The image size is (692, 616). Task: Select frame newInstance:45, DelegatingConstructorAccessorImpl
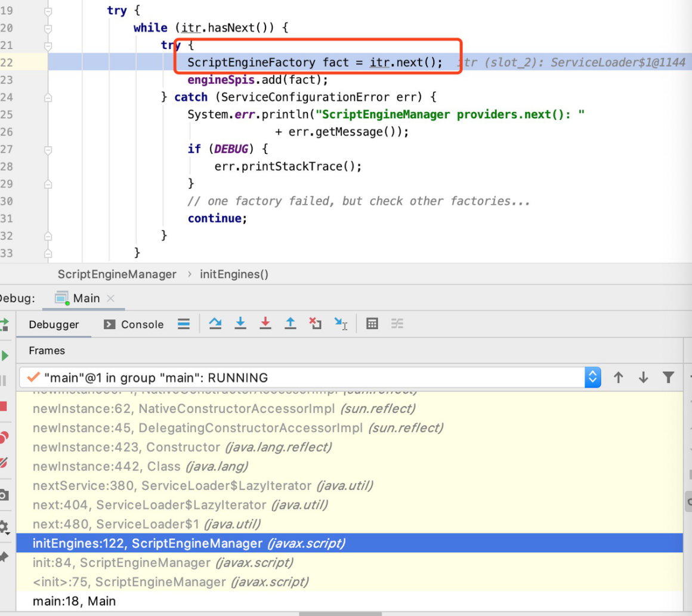tap(350, 428)
